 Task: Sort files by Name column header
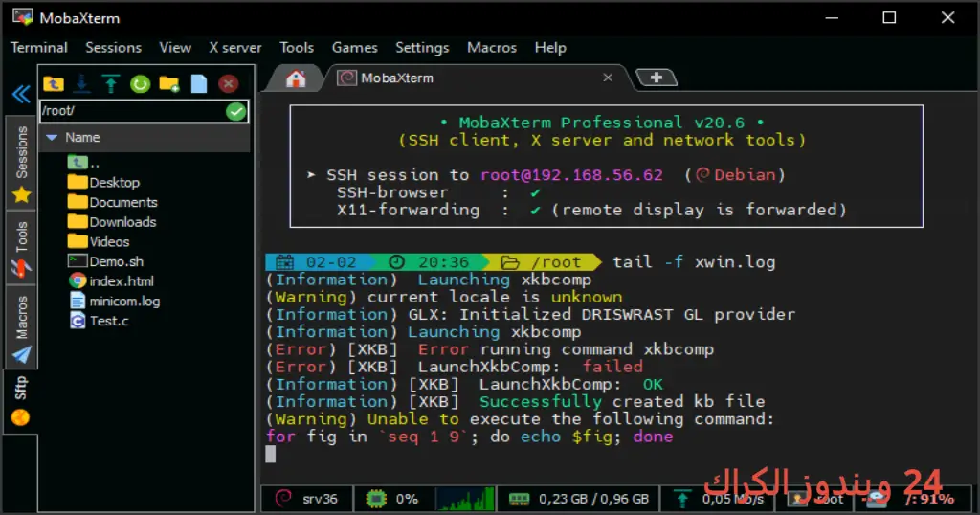[x=145, y=138]
